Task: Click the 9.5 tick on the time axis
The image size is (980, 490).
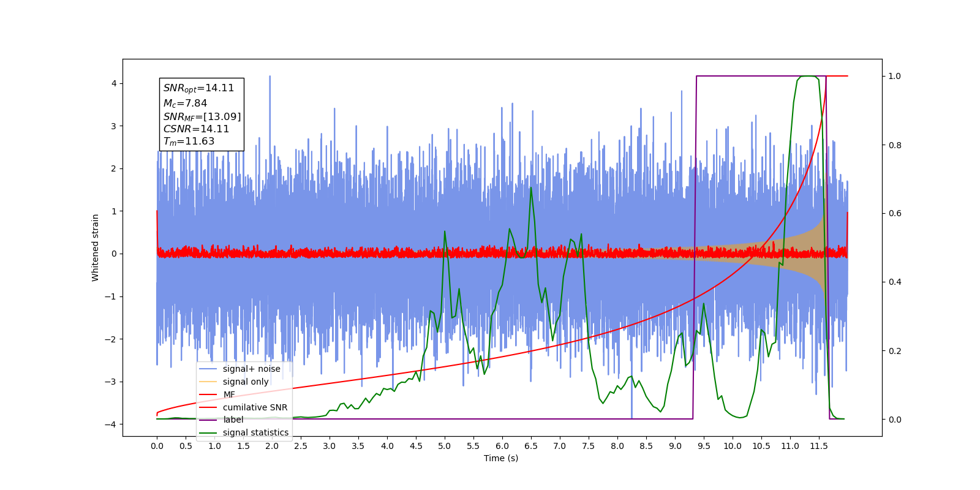Action: click(704, 446)
